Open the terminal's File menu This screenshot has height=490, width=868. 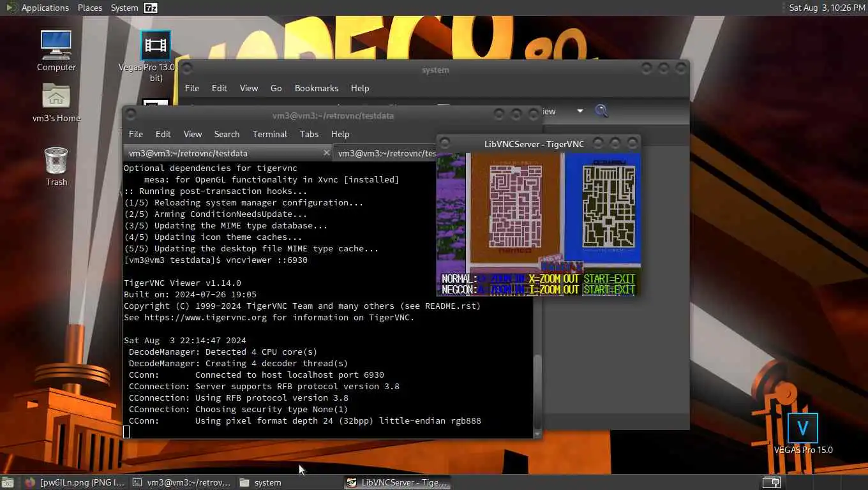click(136, 134)
